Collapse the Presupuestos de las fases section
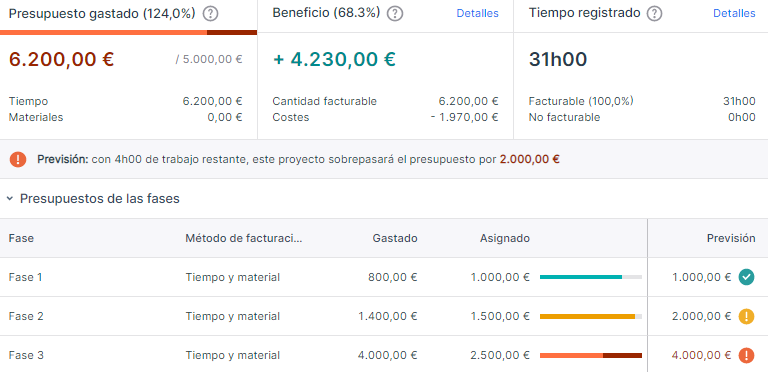This screenshot has height=372, width=768. pos(10,199)
